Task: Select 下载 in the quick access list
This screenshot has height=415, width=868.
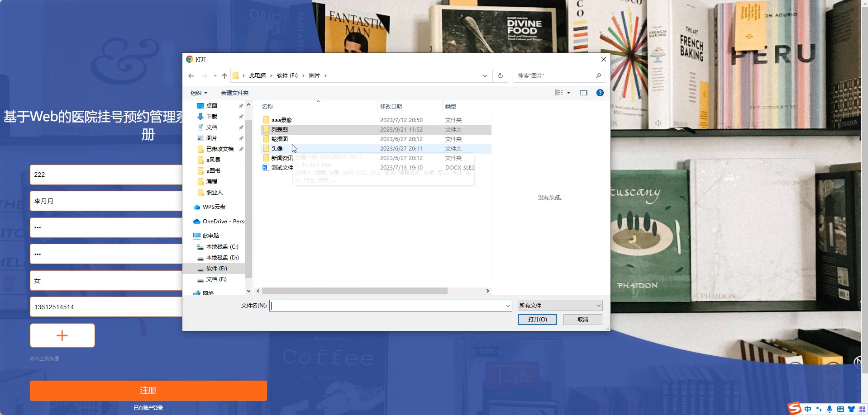Action: (x=212, y=117)
